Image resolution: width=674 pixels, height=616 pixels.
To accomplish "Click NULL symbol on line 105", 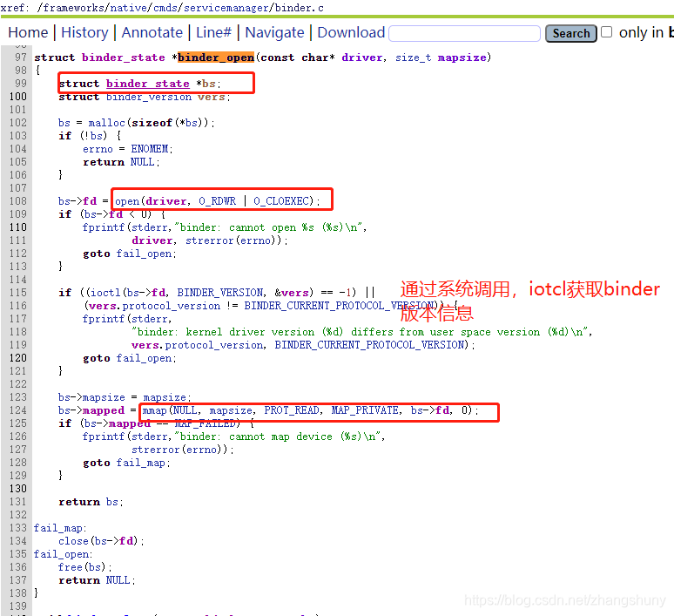I will point(142,162).
